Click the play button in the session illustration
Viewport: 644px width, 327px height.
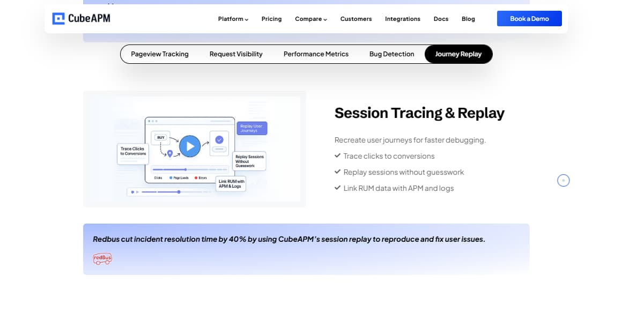pos(190,146)
